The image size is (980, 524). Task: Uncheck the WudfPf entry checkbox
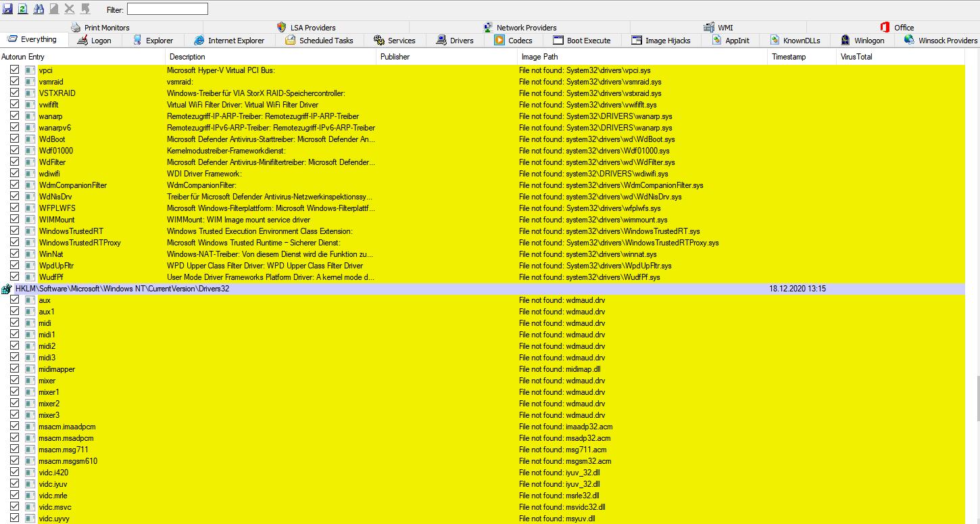pos(14,277)
